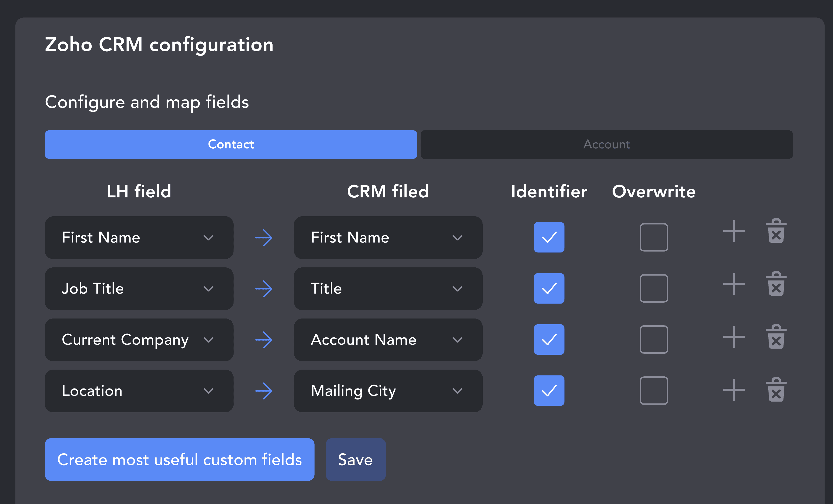Viewport: 833px width, 504px height.
Task: Click the arrow icon in Job Title row
Action: tap(264, 289)
